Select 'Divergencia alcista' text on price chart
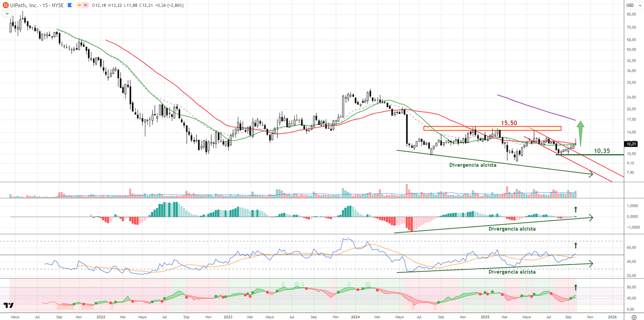Viewport: 644px width, 320px height. [x=473, y=165]
